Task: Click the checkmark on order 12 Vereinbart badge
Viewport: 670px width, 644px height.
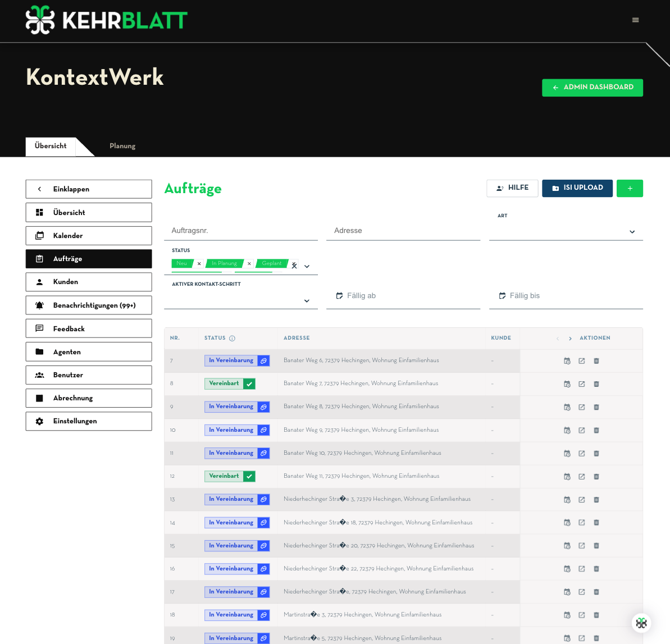Action: 249,476
